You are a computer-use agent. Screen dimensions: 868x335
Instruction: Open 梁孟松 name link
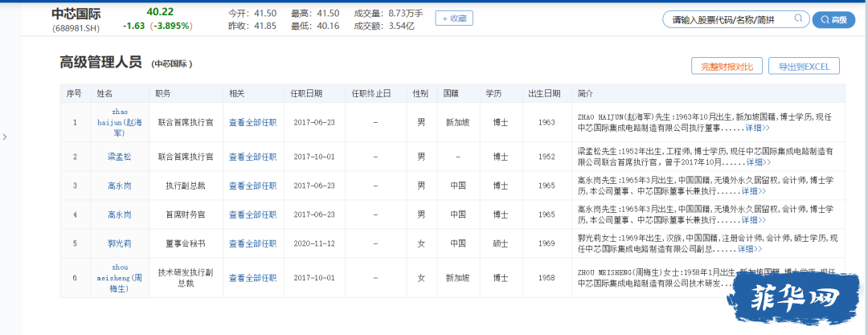pyautogui.click(x=120, y=157)
